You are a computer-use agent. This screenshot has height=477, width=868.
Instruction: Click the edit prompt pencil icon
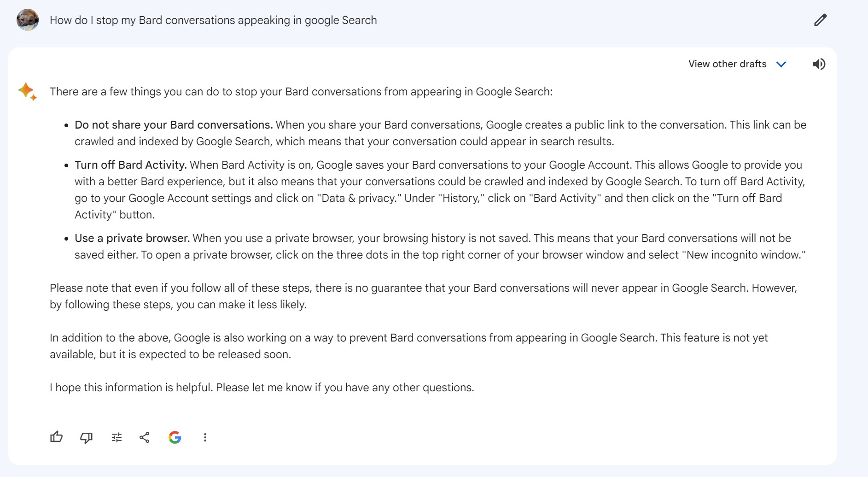click(x=820, y=20)
